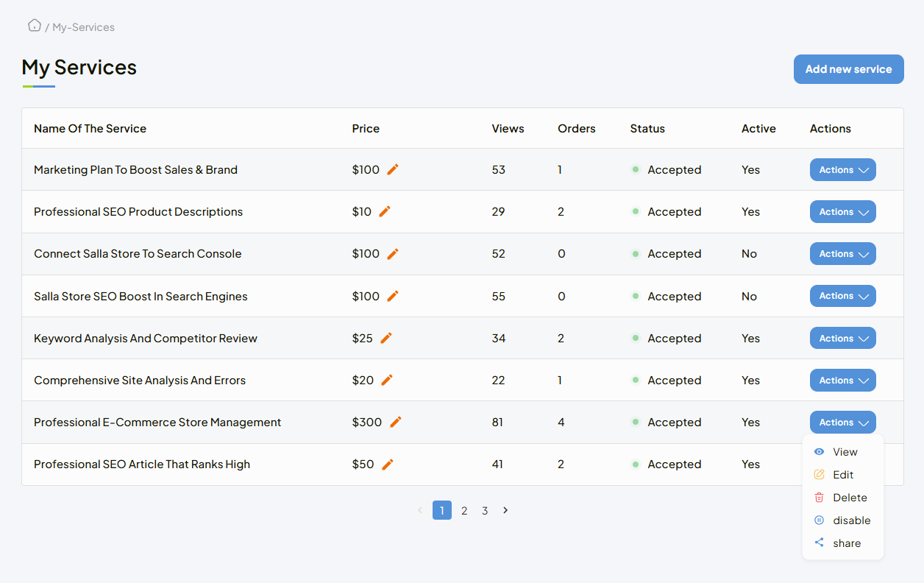
Task: Select Edit in the open dropdown menu
Action: [x=842, y=475]
